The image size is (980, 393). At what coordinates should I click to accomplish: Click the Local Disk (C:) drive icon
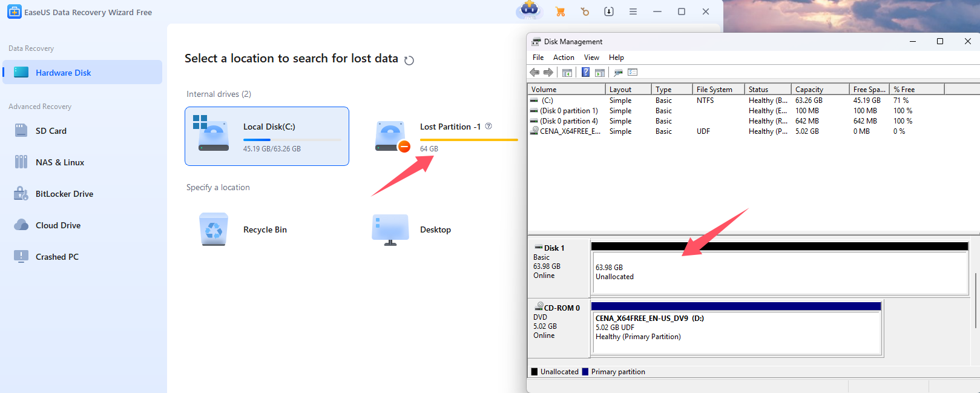point(211,133)
